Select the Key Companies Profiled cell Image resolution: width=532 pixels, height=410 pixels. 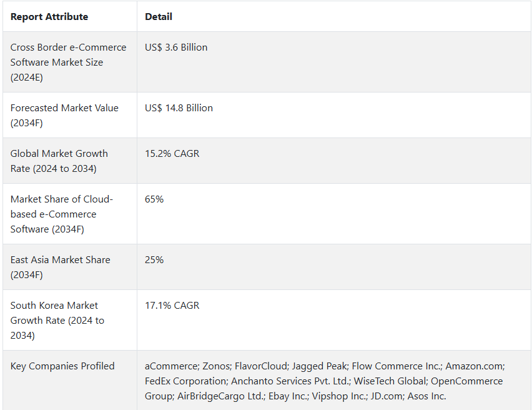click(x=62, y=366)
